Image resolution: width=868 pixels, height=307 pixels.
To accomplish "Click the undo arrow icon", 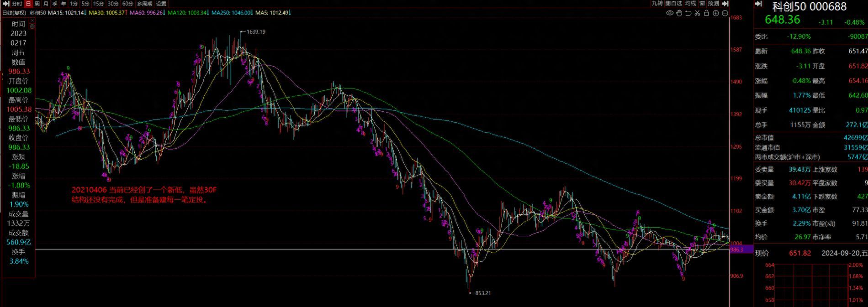I will click(688, 13).
